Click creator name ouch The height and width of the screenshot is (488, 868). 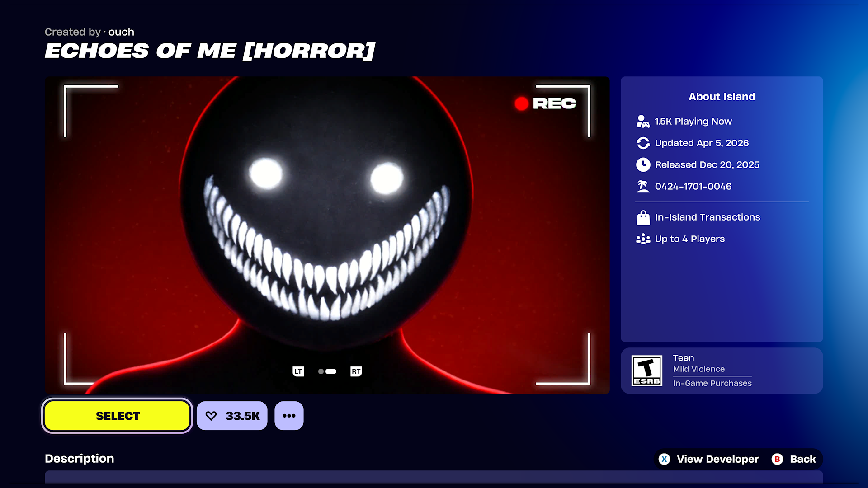point(121,32)
